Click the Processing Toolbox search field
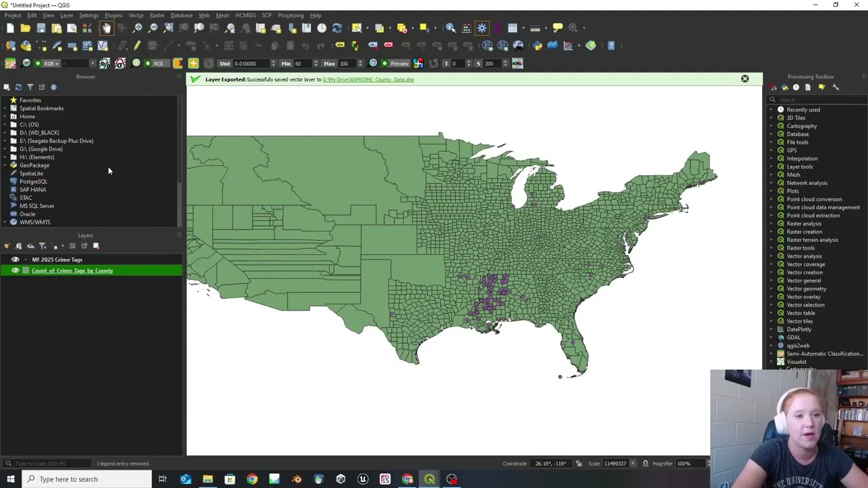The width and height of the screenshot is (868, 488). coord(817,100)
